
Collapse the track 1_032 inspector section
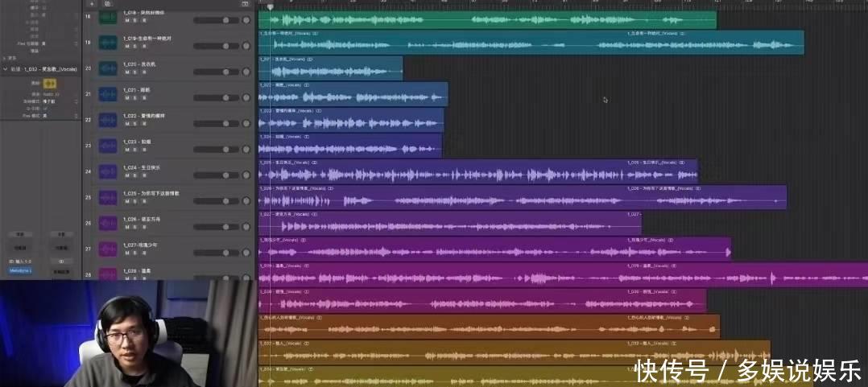tap(5, 69)
